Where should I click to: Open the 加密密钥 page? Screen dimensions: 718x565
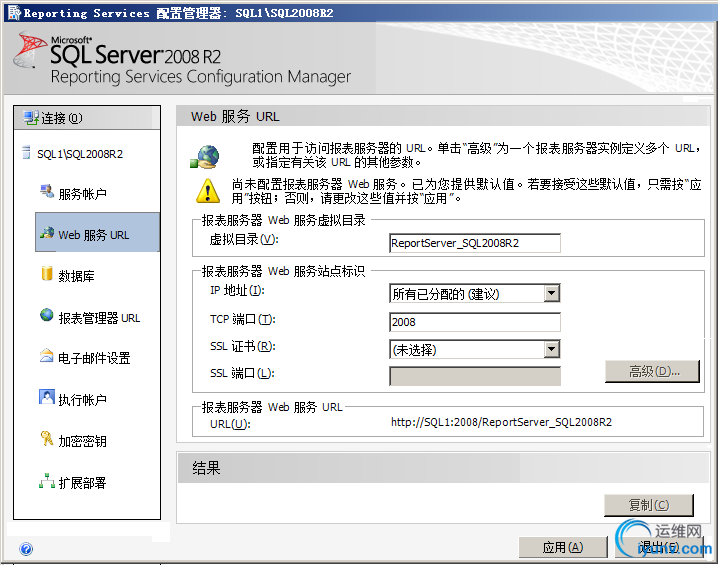point(82,440)
